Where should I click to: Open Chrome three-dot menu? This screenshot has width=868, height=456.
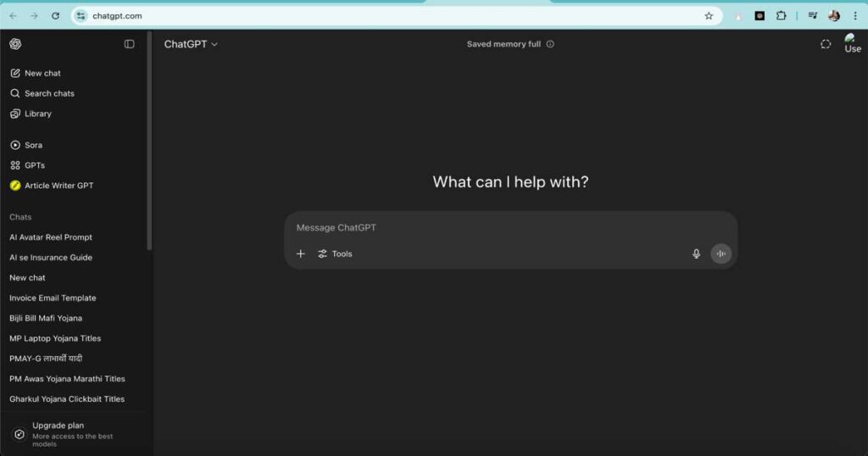click(x=855, y=15)
